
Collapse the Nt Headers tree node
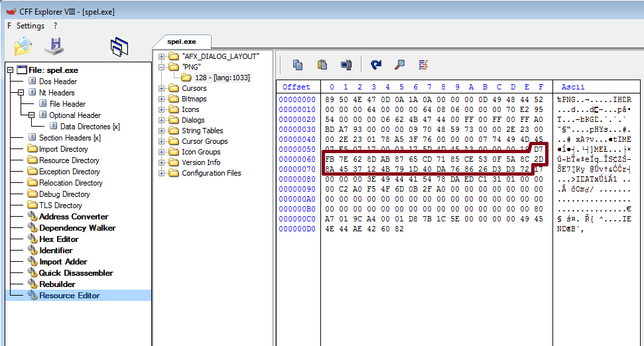coord(21,92)
